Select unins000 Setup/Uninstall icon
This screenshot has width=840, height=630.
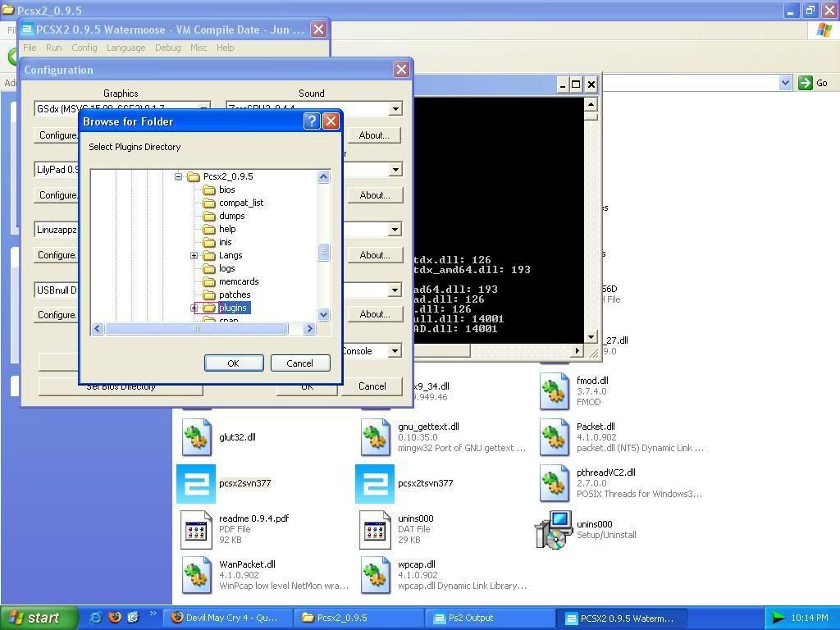point(554,530)
